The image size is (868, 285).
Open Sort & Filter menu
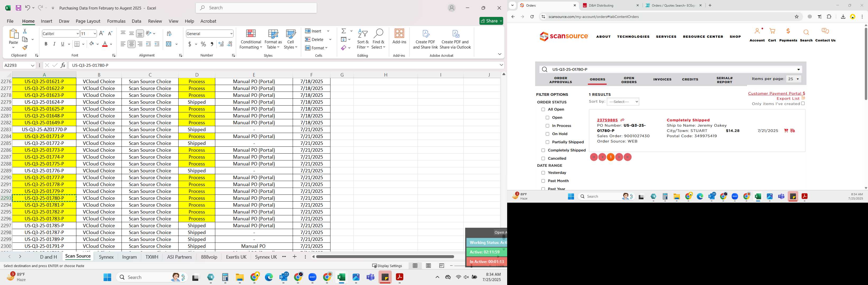pos(363,39)
